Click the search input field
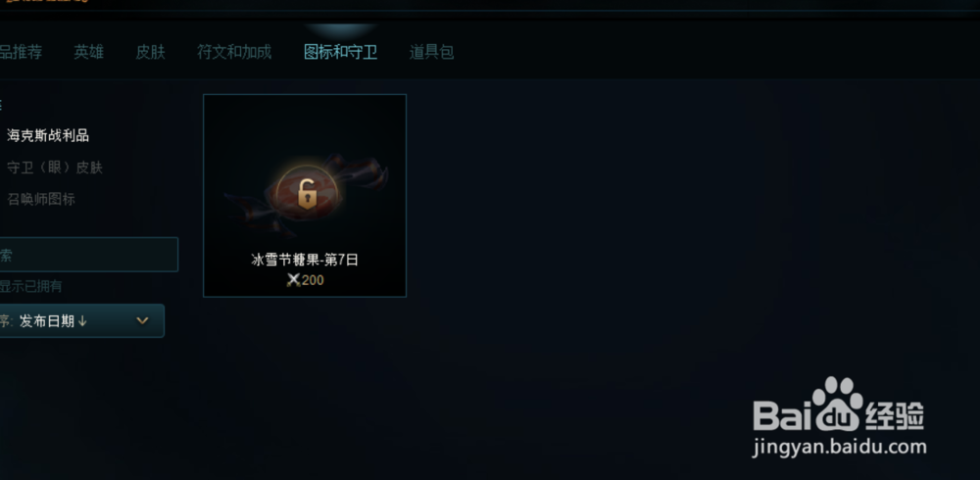 tap(89, 255)
